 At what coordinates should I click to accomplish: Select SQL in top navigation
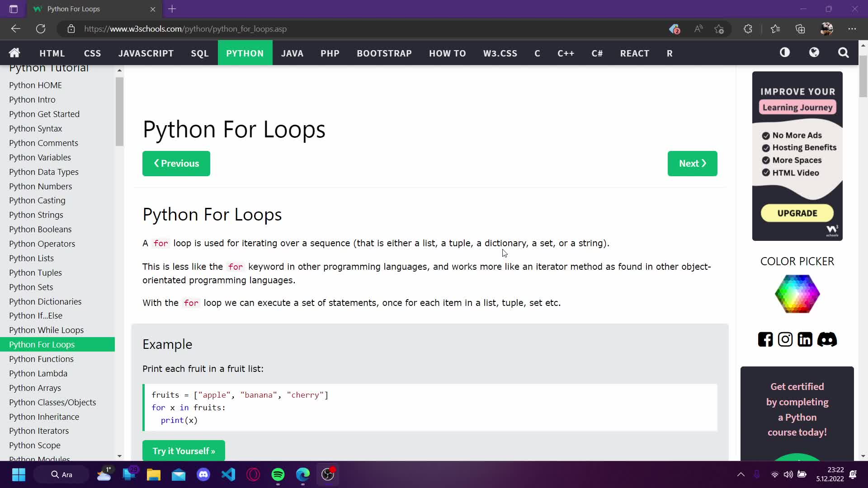click(200, 53)
